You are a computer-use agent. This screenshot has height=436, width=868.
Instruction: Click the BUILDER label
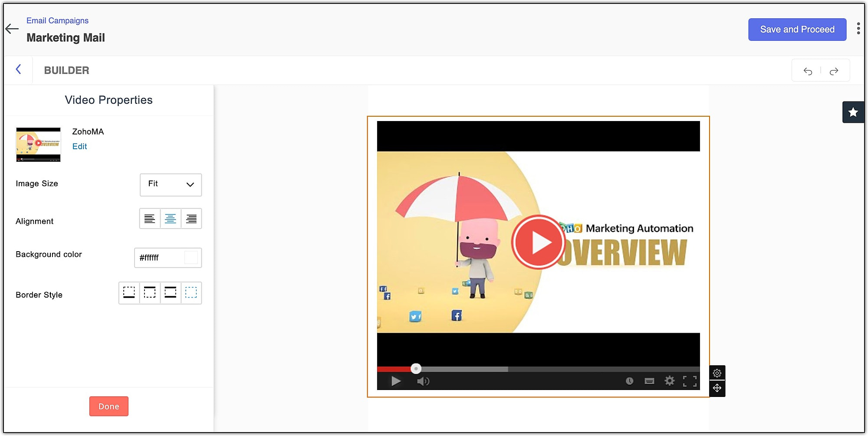click(x=66, y=70)
